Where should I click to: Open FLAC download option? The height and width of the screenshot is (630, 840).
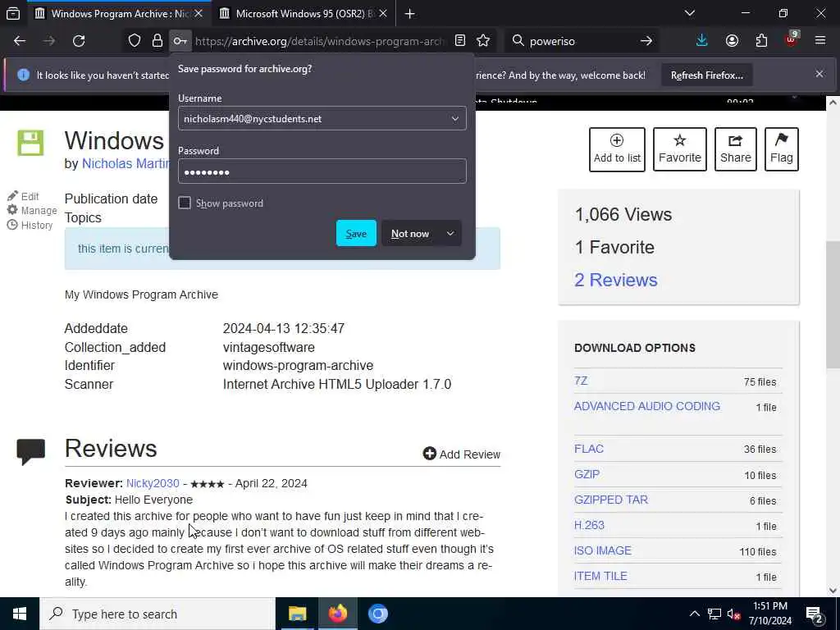tap(589, 449)
